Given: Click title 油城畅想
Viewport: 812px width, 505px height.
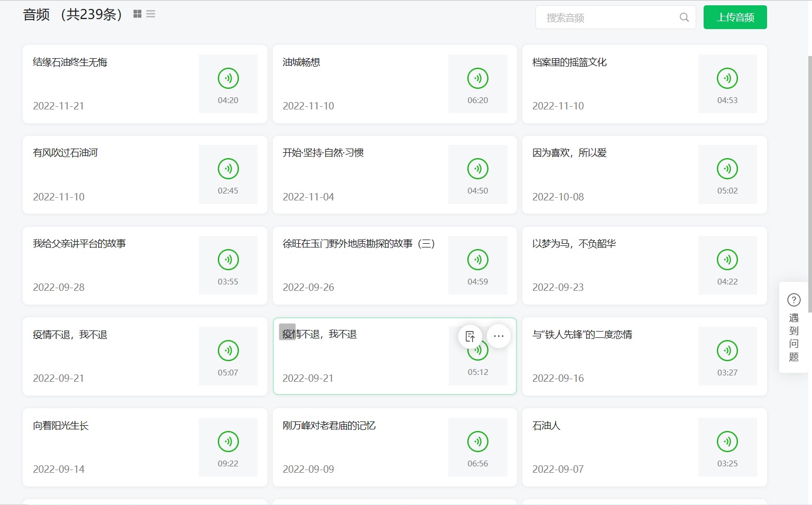Looking at the screenshot, I should 301,62.
